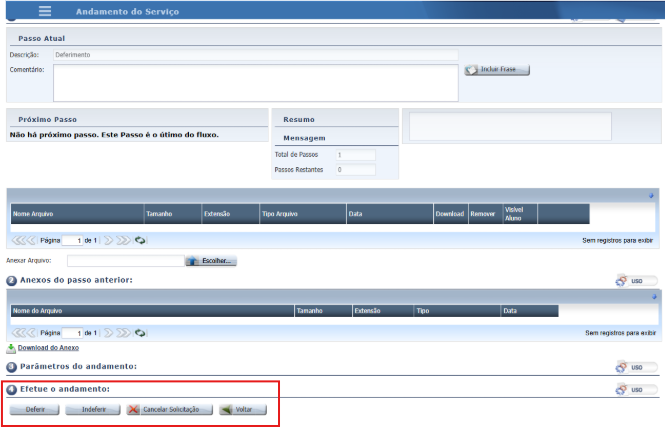The width and height of the screenshot is (665, 434).
Task: Click the Incluir Frase button
Action: pos(497,70)
